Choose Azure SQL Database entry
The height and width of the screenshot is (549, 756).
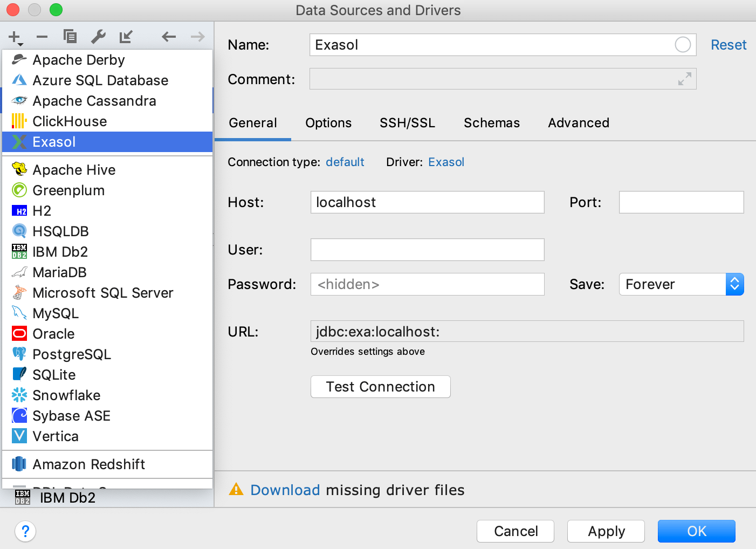pos(107,80)
